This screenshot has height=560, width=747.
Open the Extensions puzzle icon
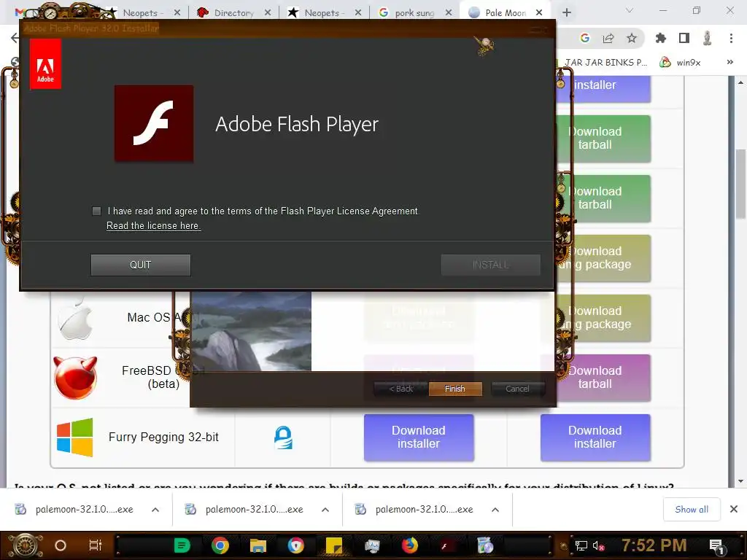661,38
